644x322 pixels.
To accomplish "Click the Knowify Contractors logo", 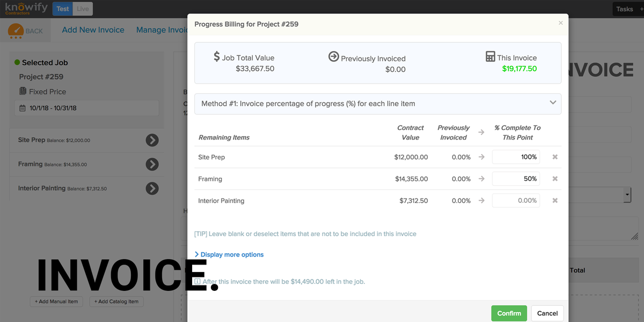I will [x=26, y=9].
